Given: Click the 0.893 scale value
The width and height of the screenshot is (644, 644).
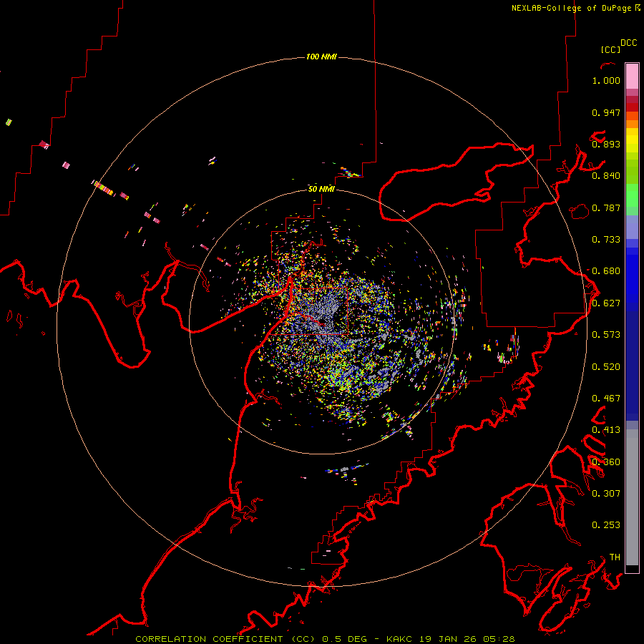Looking at the screenshot, I should pyautogui.click(x=606, y=144).
